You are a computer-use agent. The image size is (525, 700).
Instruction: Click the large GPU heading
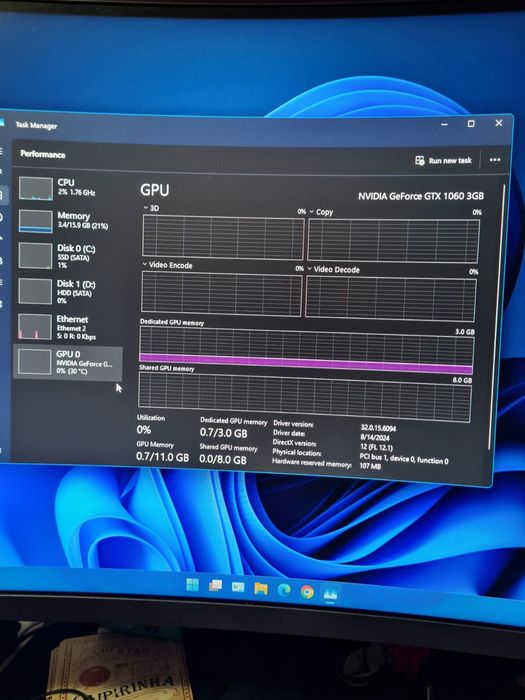154,190
